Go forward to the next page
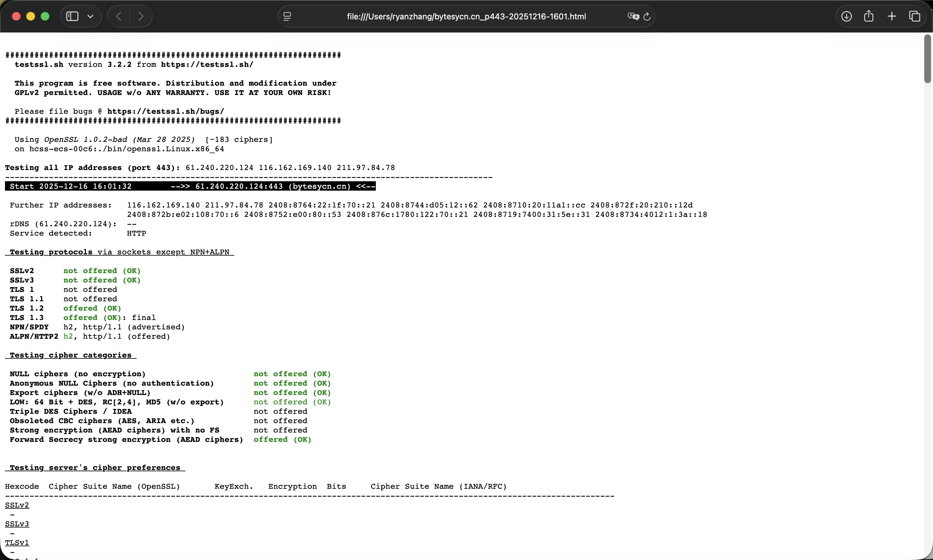This screenshot has width=933, height=560. [141, 16]
